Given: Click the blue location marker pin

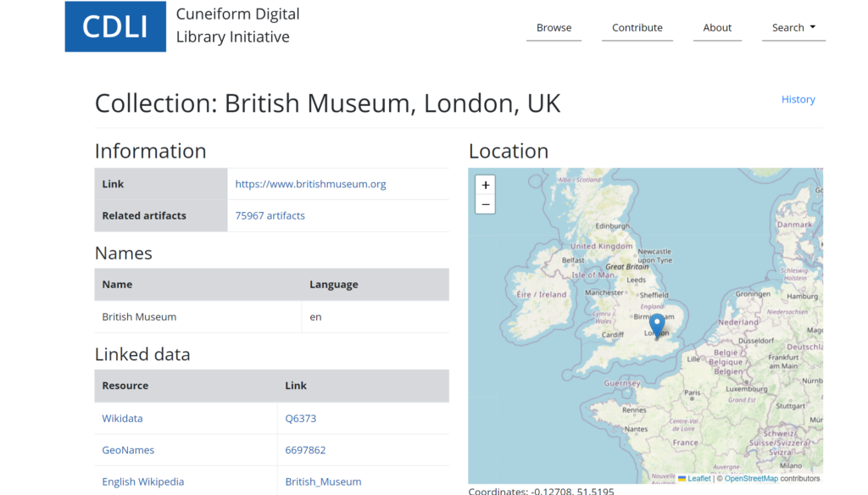Looking at the screenshot, I should pos(657,325).
